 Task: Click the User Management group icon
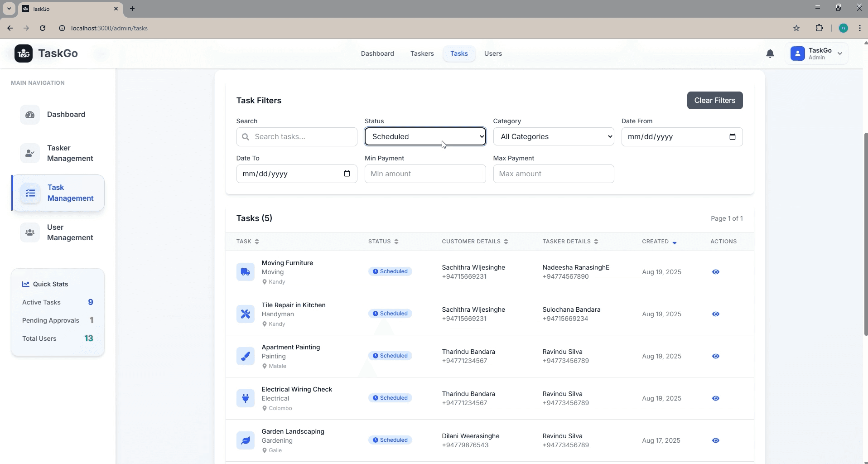(x=30, y=232)
